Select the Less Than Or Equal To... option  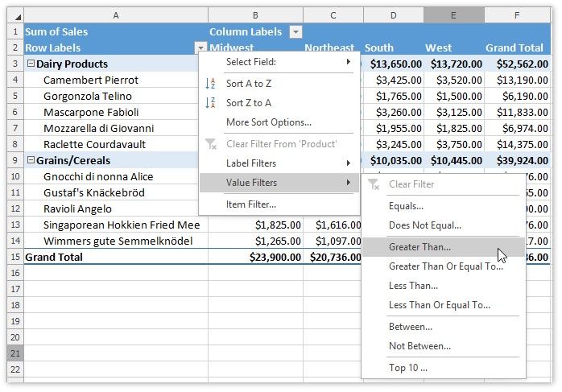click(x=439, y=305)
